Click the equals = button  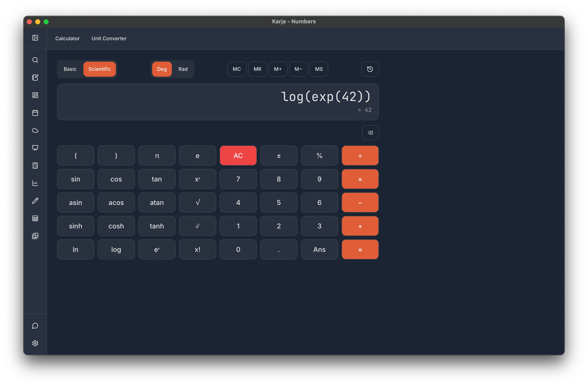[x=360, y=250]
